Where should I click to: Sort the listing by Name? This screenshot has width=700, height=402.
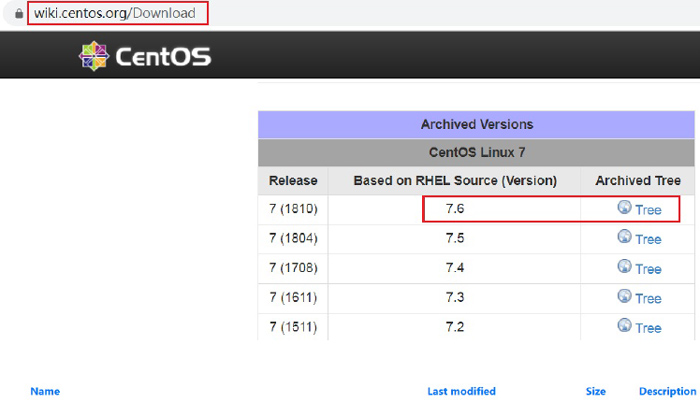45,391
